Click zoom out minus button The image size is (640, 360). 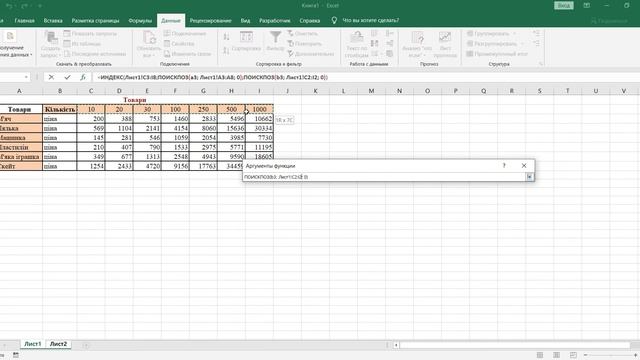point(585,355)
